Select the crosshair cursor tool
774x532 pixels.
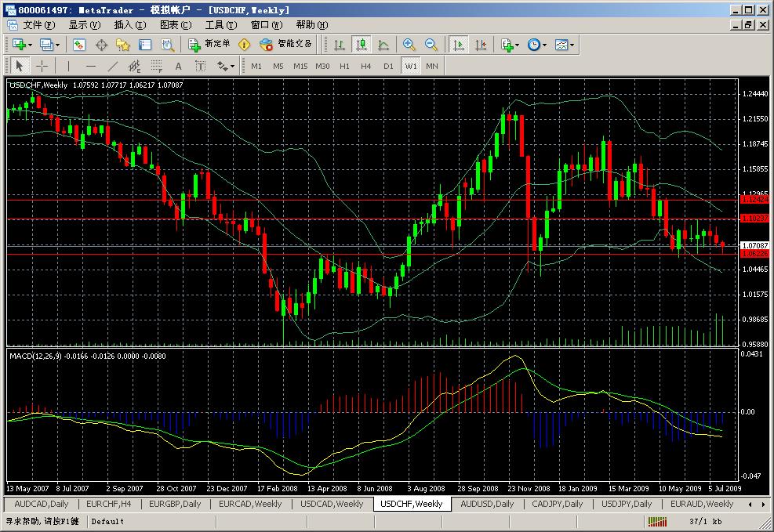tap(42, 66)
